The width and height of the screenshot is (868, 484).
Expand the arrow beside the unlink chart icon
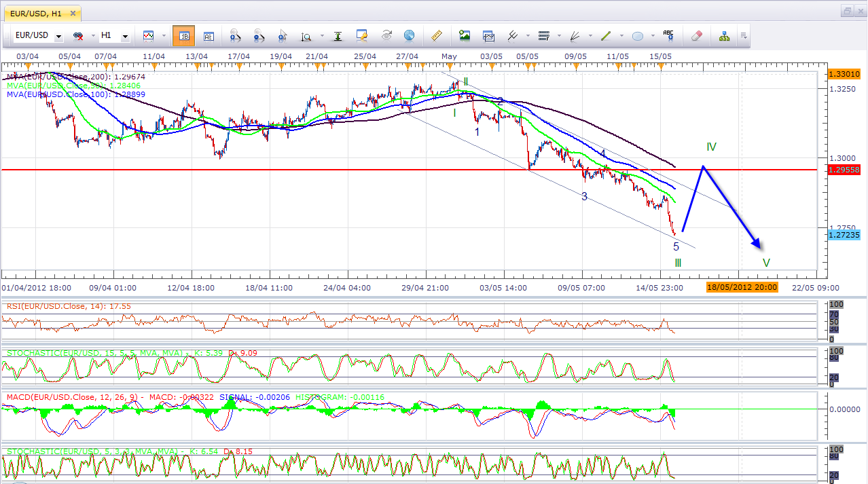(x=92, y=36)
